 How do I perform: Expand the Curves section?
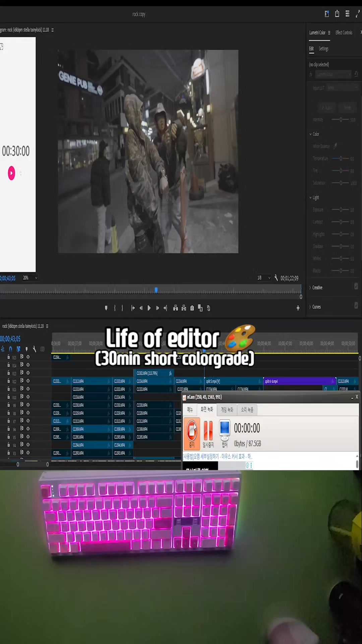(310, 307)
